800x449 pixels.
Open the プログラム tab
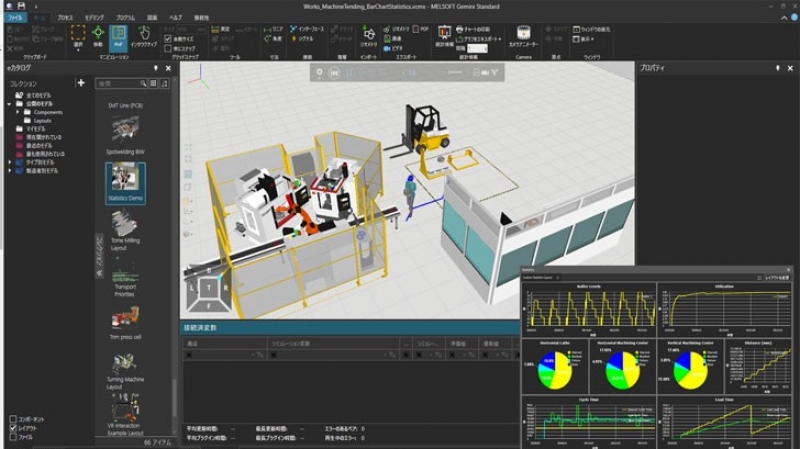pos(126,18)
